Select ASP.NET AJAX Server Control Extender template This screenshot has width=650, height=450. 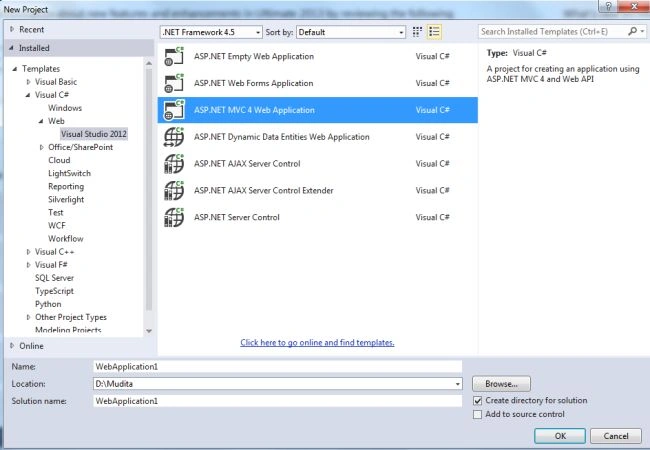click(318, 191)
